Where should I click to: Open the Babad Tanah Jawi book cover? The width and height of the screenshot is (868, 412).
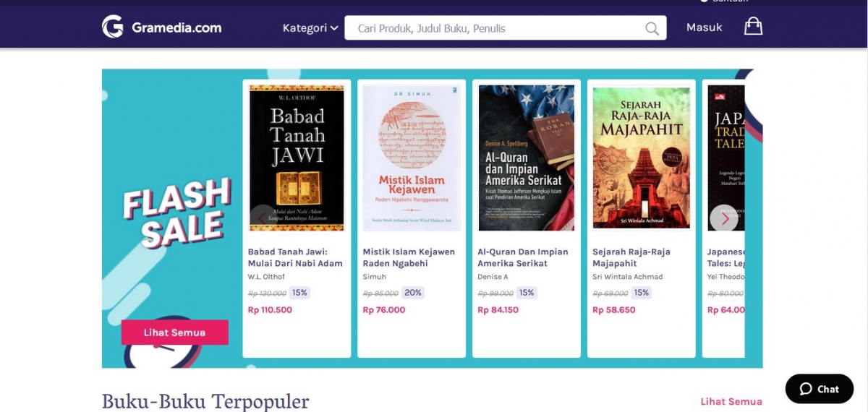click(x=297, y=158)
